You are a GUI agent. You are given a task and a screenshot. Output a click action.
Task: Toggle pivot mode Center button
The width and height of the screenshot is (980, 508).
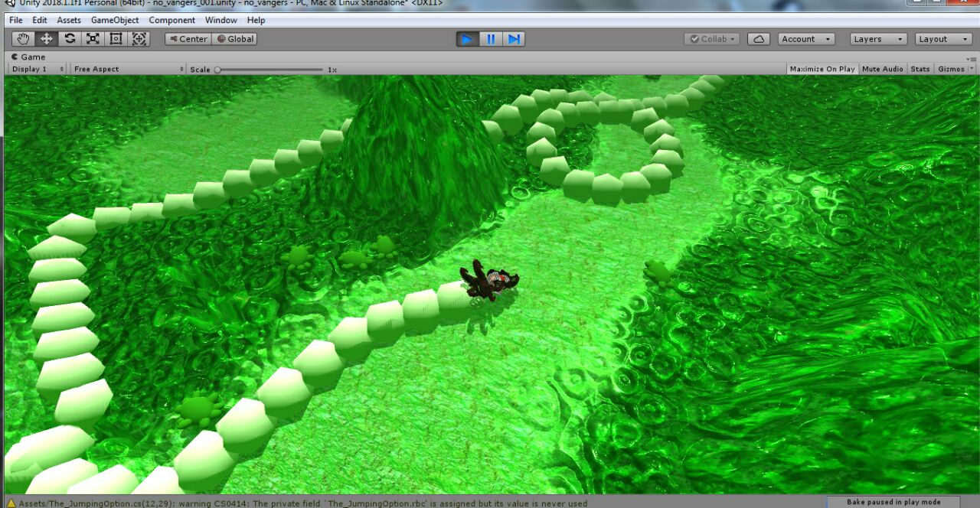click(x=188, y=39)
